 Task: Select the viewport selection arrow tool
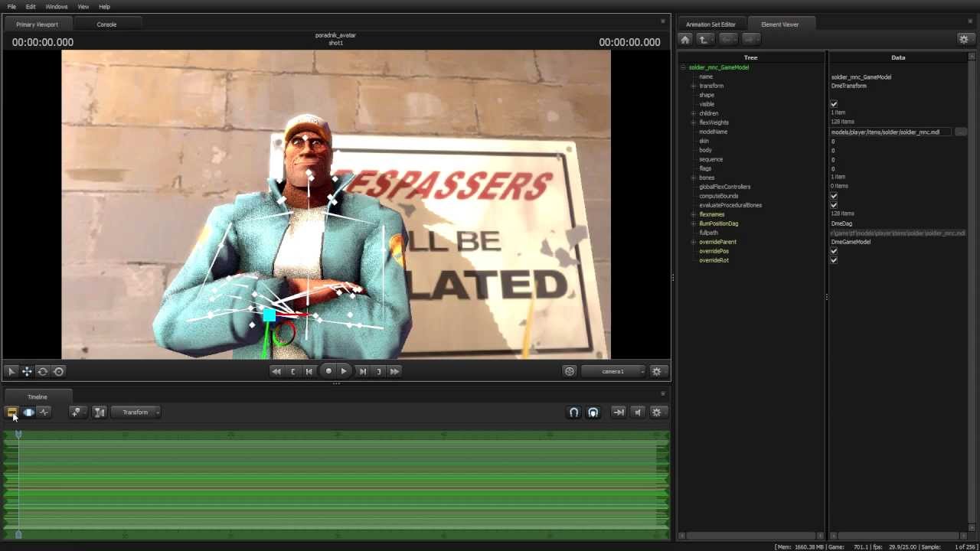click(11, 371)
